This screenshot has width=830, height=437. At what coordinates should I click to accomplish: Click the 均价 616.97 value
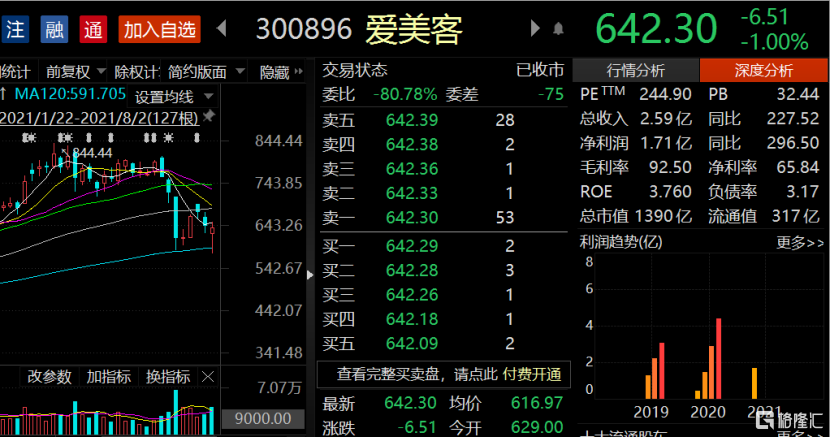537,403
